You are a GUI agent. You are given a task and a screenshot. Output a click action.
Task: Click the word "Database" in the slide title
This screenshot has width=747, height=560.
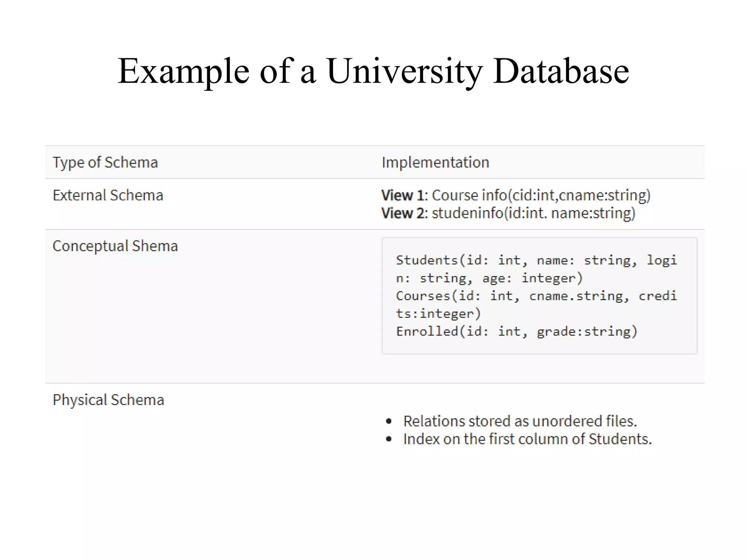pos(561,71)
